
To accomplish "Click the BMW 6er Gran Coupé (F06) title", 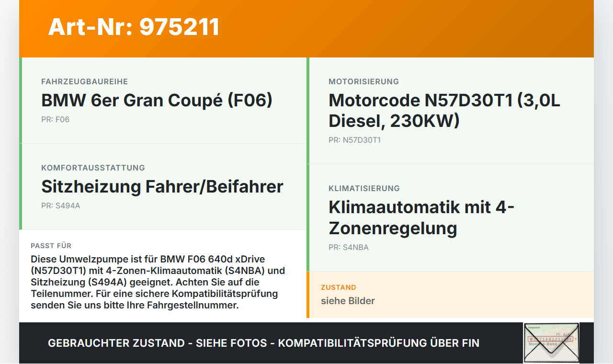I will coord(157,100).
